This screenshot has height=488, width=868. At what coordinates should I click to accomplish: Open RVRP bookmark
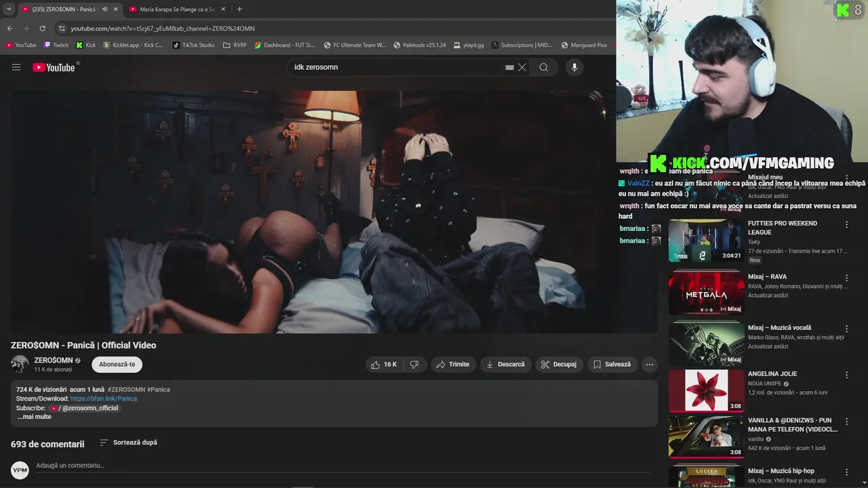[x=235, y=45]
